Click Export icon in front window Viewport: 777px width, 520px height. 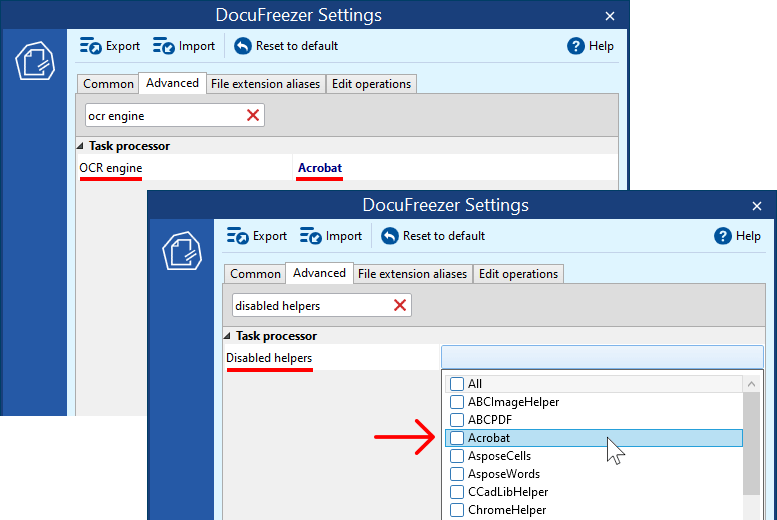point(238,236)
